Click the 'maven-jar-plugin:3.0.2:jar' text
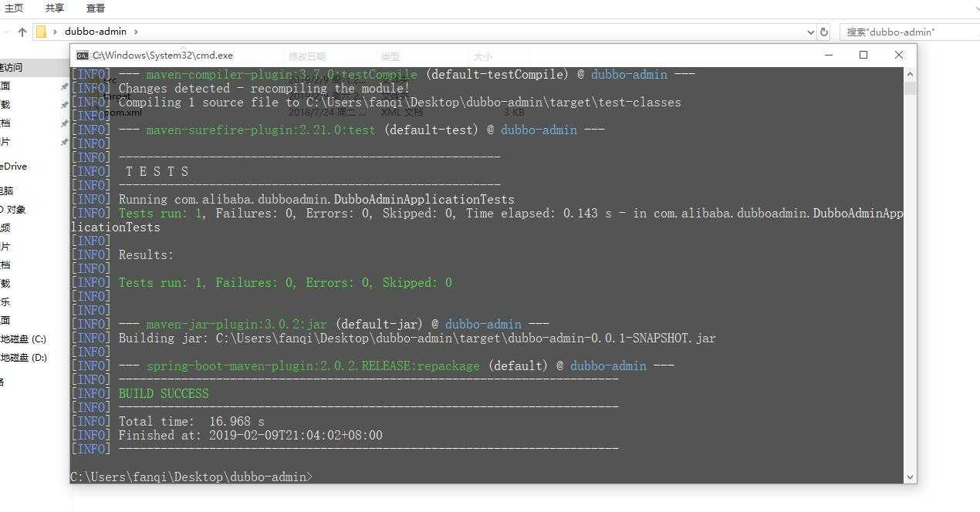980x512 pixels. click(237, 325)
